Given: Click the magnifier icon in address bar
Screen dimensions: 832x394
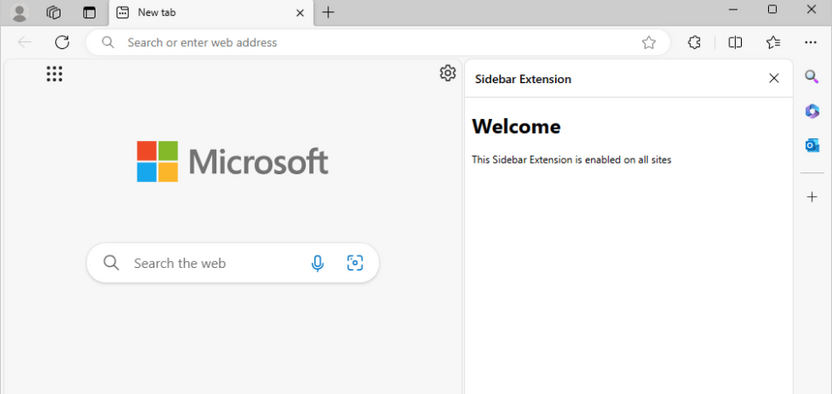Looking at the screenshot, I should [108, 42].
